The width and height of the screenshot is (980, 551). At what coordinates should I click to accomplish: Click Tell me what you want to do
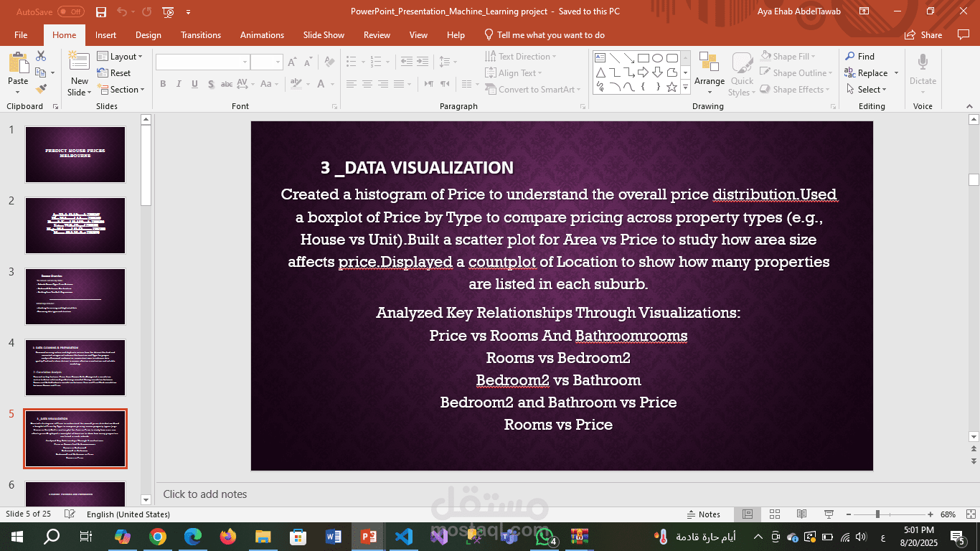(545, 35)
